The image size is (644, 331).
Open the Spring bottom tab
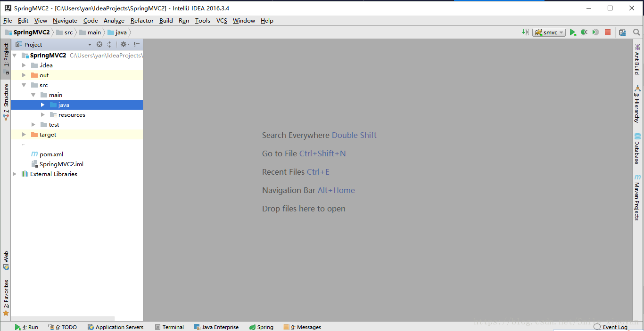click(261, 327)
